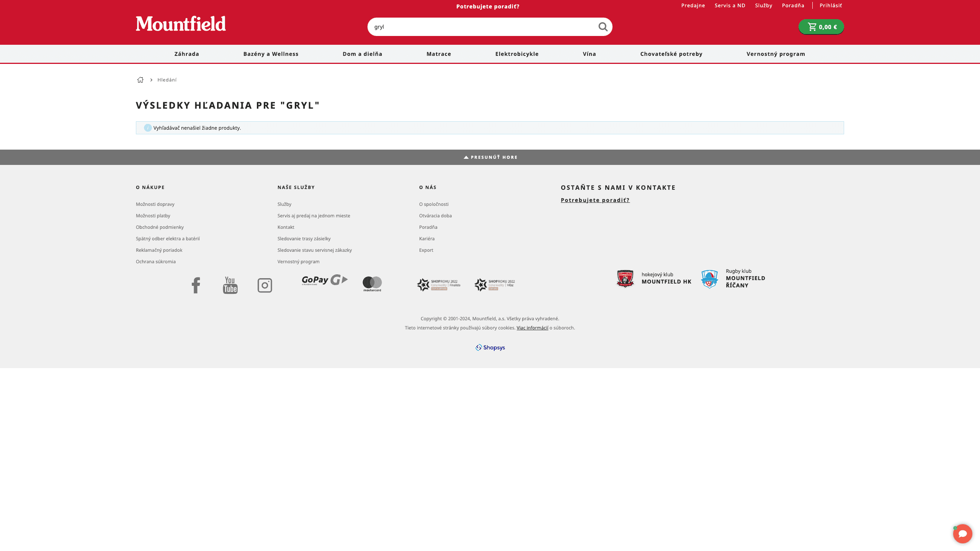Open the chat bubble widget
This screenshot has width=980, height=551.
click(962, 533)
